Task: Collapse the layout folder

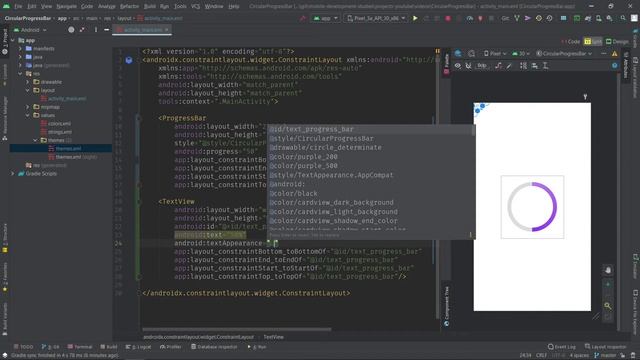Action: [28, 90]
